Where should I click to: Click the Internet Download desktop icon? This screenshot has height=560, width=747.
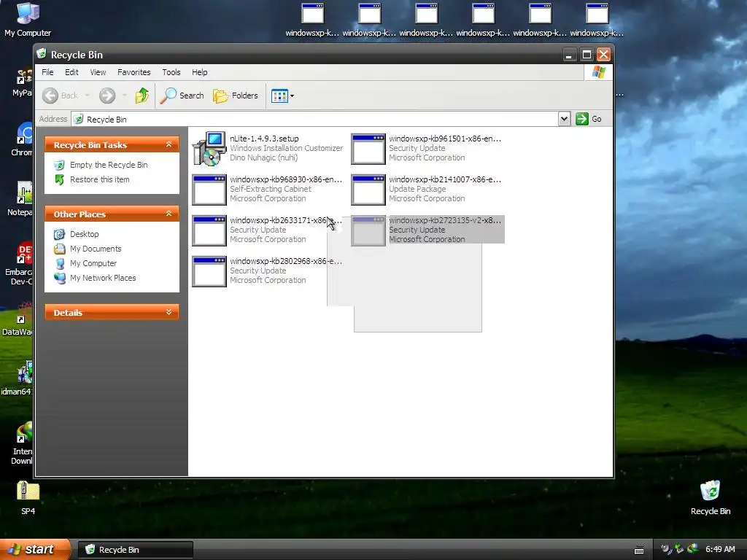coord(24,432)
